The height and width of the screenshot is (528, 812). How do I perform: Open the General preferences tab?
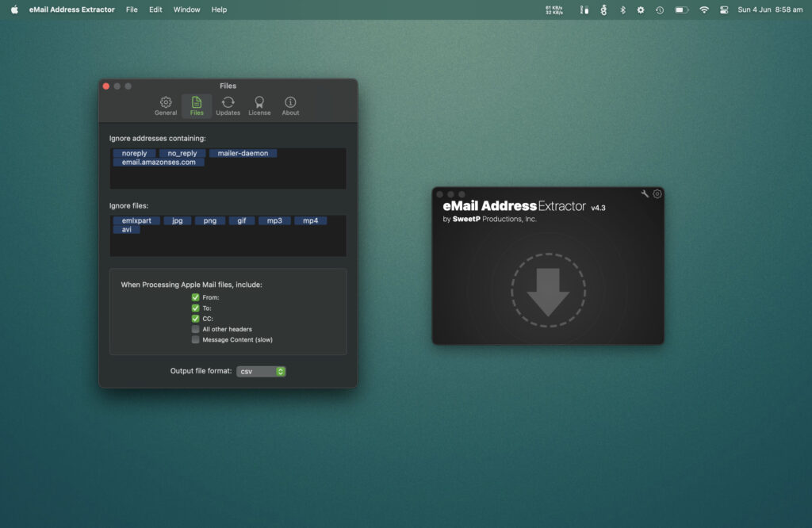point(166,106)
